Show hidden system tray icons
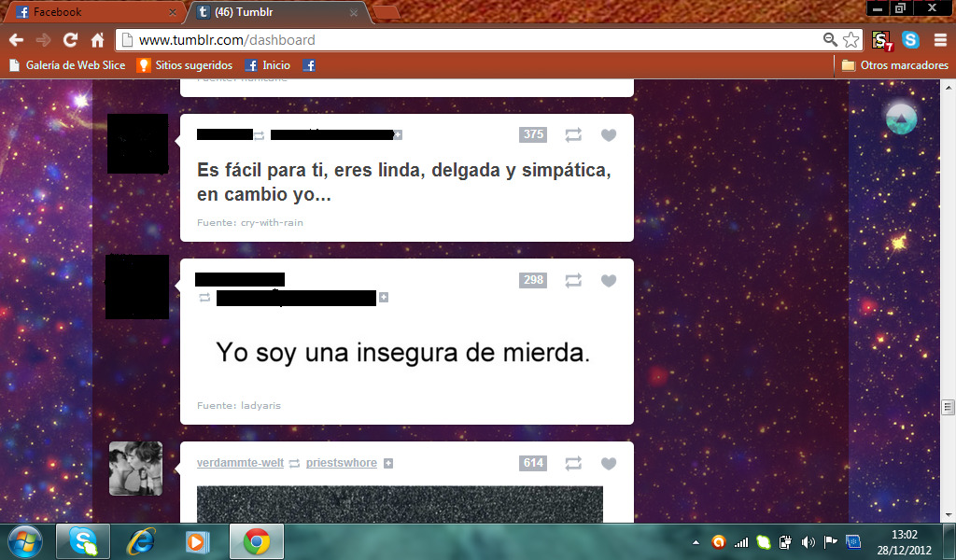 click(696, 541)
